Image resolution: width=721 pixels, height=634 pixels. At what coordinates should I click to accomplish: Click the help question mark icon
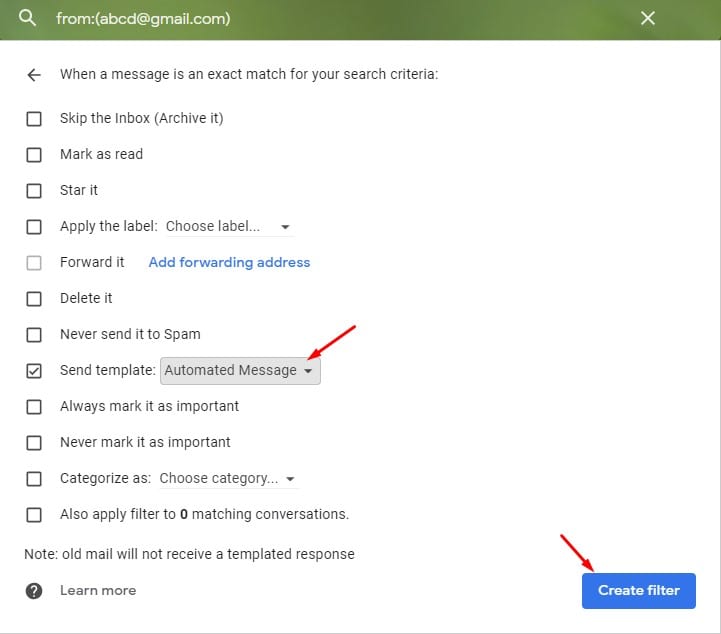[x=34, y=591]
